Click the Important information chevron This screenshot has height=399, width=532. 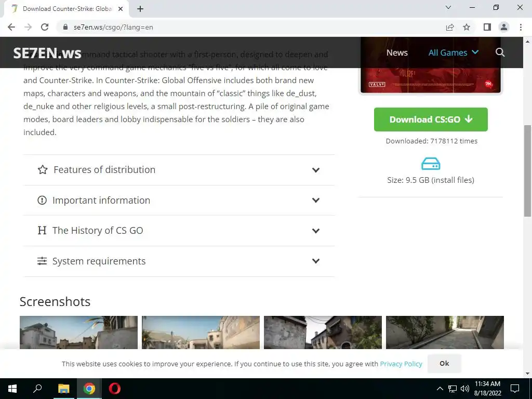click(315, 200)
